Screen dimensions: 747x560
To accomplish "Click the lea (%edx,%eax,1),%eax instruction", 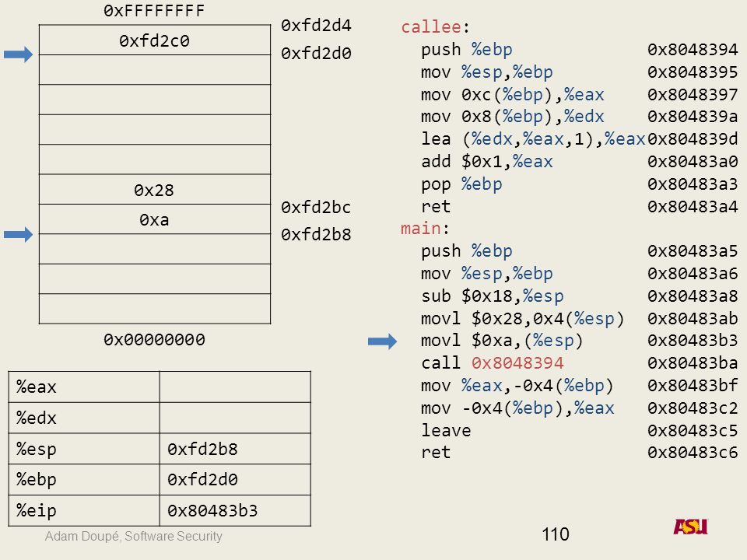I will (x=533, y=139).
